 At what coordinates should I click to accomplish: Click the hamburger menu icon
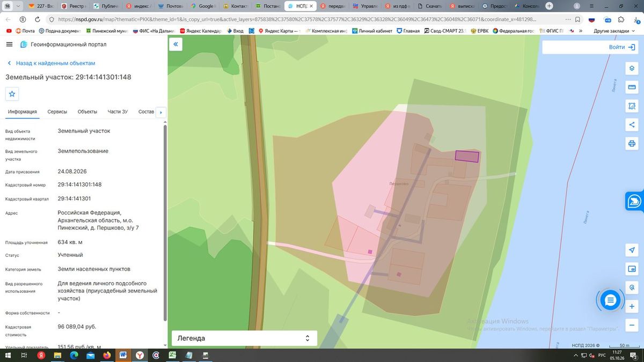pos(10,45)
